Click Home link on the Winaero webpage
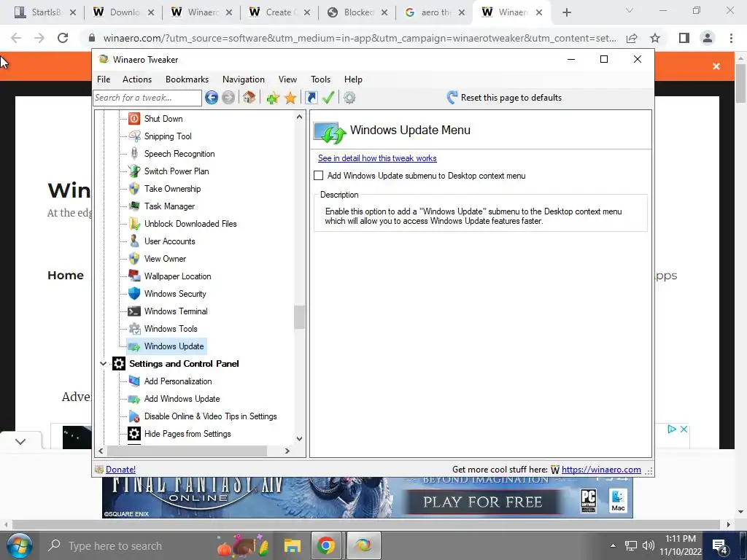The height and width of the screenshot is (560, 747). click(66, 275)
